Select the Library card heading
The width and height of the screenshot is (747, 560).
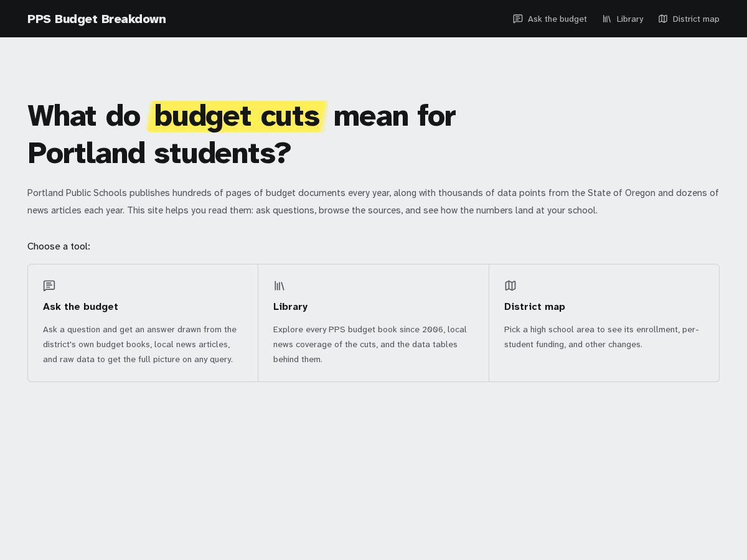point(291,307)
